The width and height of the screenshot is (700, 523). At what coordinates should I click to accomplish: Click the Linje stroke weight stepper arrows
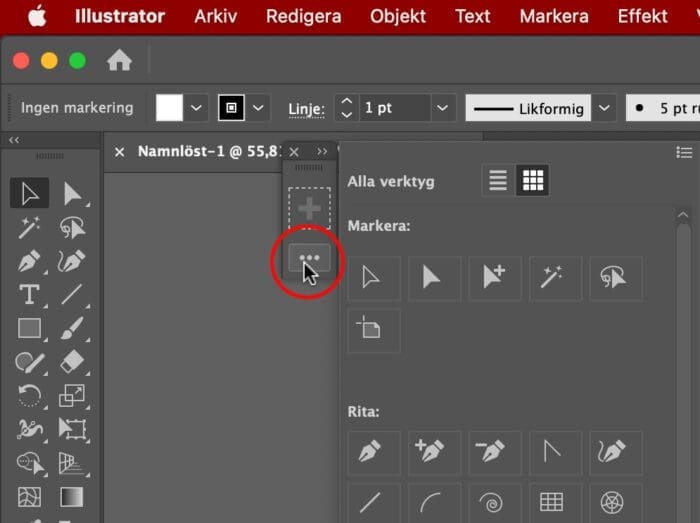point(346,108)
